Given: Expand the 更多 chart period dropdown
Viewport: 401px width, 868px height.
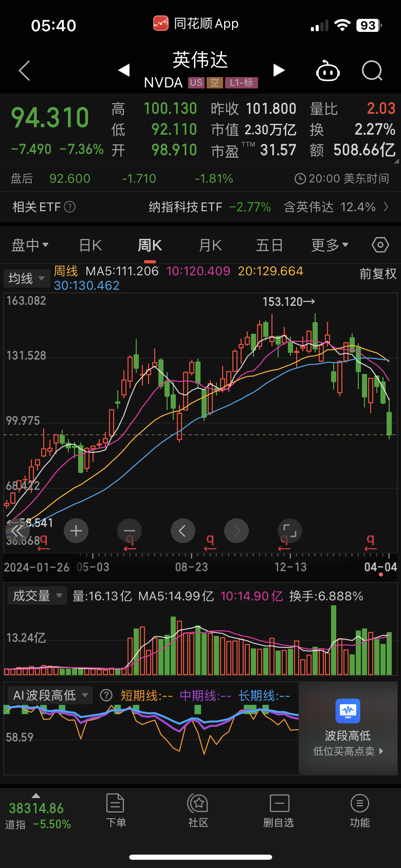Looking at the screenshot, I should pyautogui.click(x=330, y=245).
